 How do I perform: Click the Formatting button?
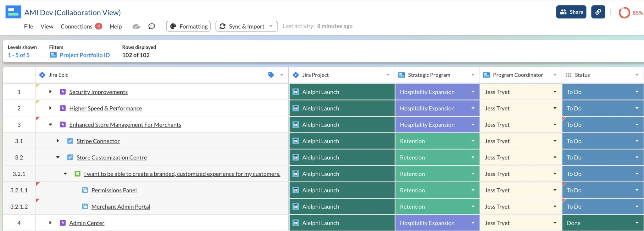(x=188, y=26)
